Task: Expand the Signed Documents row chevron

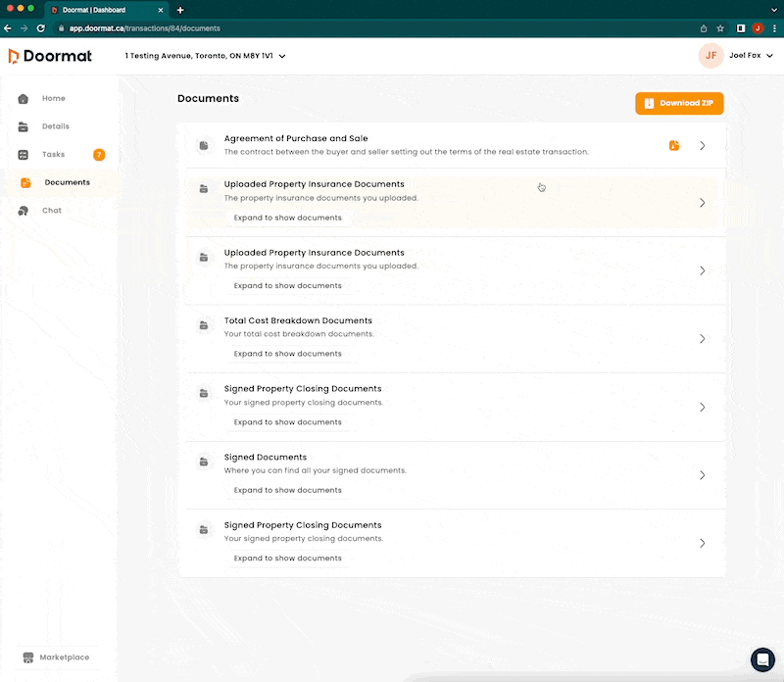Action: [702, 475]
